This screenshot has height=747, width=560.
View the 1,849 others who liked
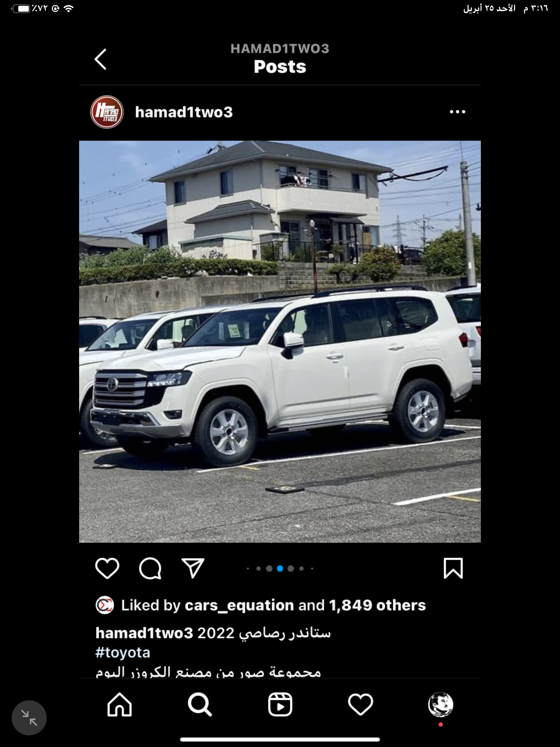pos(377,605)
